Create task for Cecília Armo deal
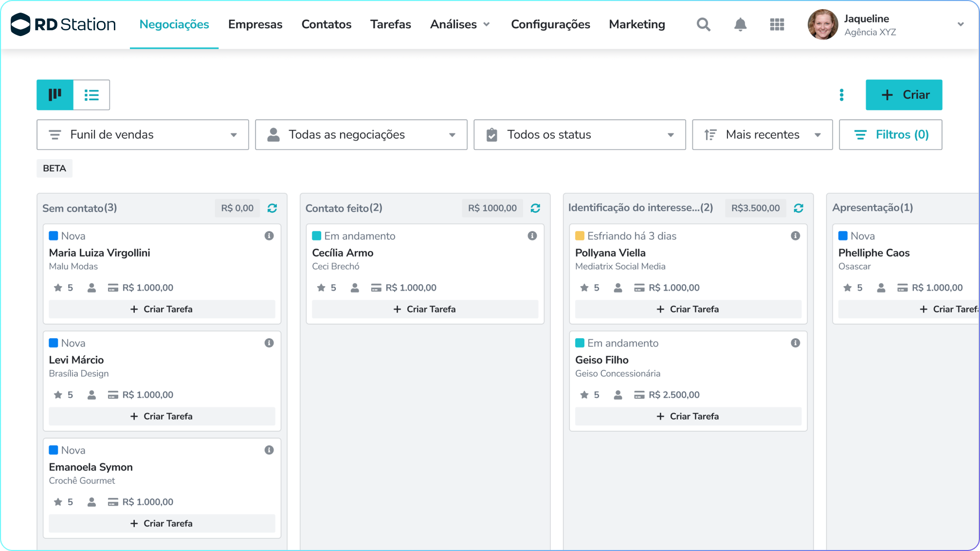The image size is (980, 551). 425,309
